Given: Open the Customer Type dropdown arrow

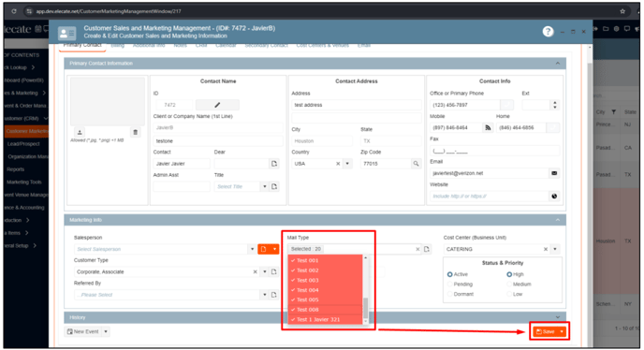Looking at the screenshot, I should pos(265,271).
